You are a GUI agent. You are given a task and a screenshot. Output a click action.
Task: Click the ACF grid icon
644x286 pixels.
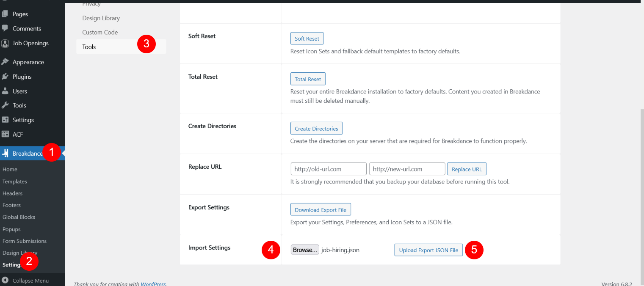click(5, 135)
